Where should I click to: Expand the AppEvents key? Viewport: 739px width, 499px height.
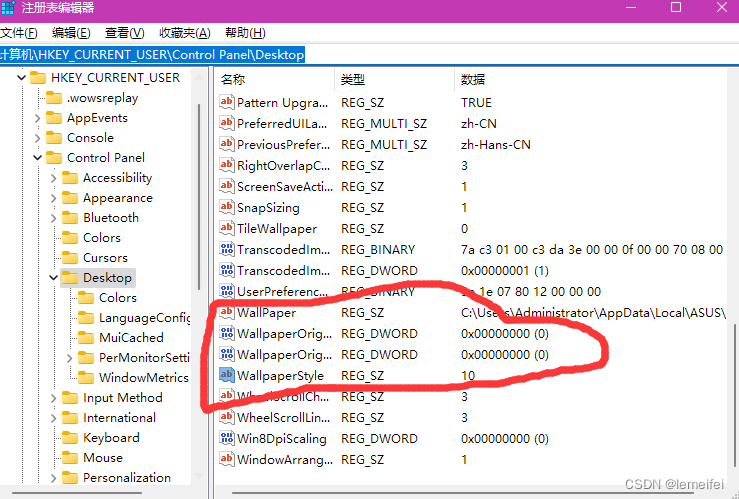(x=38, y=118)
